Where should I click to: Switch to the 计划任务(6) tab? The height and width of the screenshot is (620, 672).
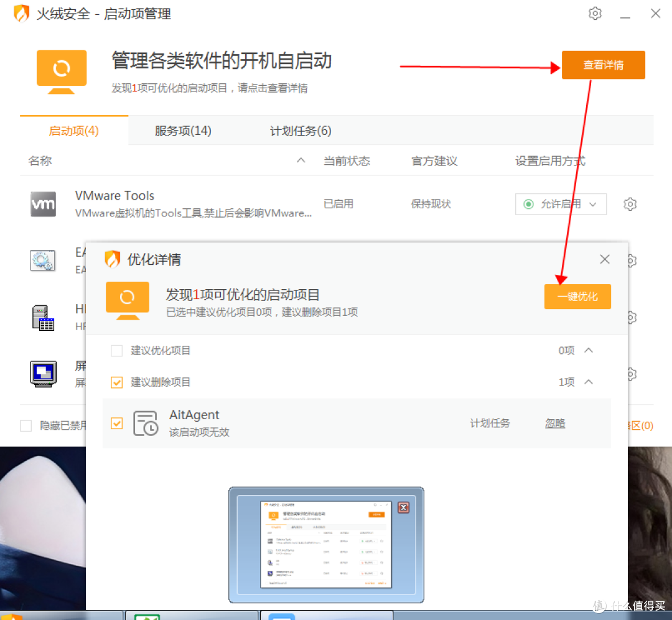301,131
